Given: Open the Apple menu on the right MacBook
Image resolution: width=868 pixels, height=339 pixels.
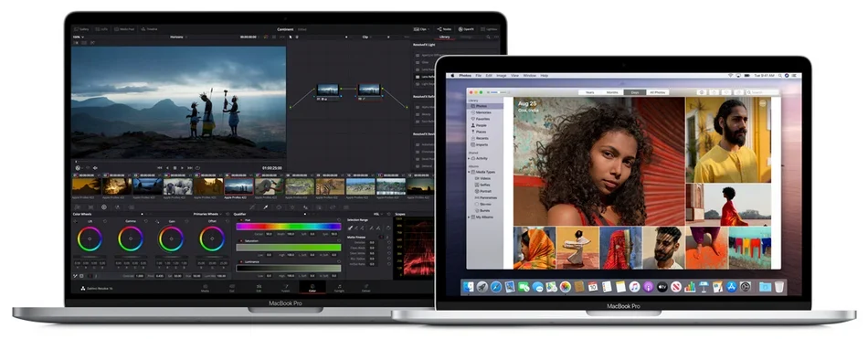Looking at the screenshot, I should coord(453,75).
